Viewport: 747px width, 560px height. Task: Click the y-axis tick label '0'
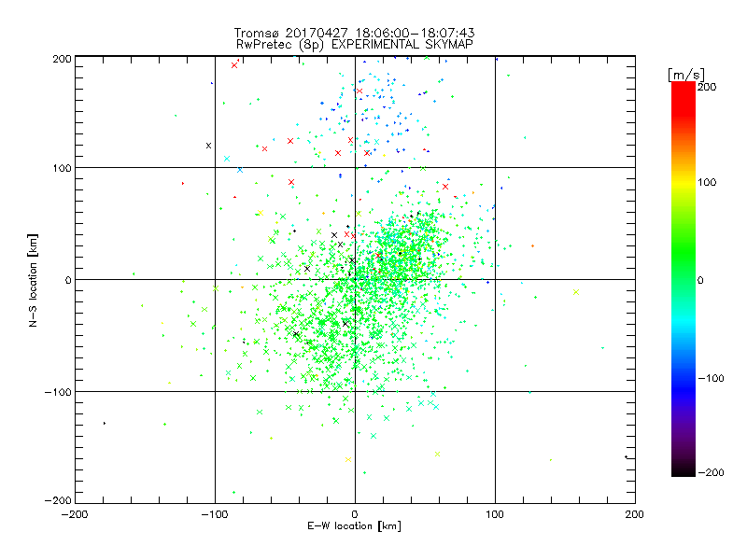(68, 280)
